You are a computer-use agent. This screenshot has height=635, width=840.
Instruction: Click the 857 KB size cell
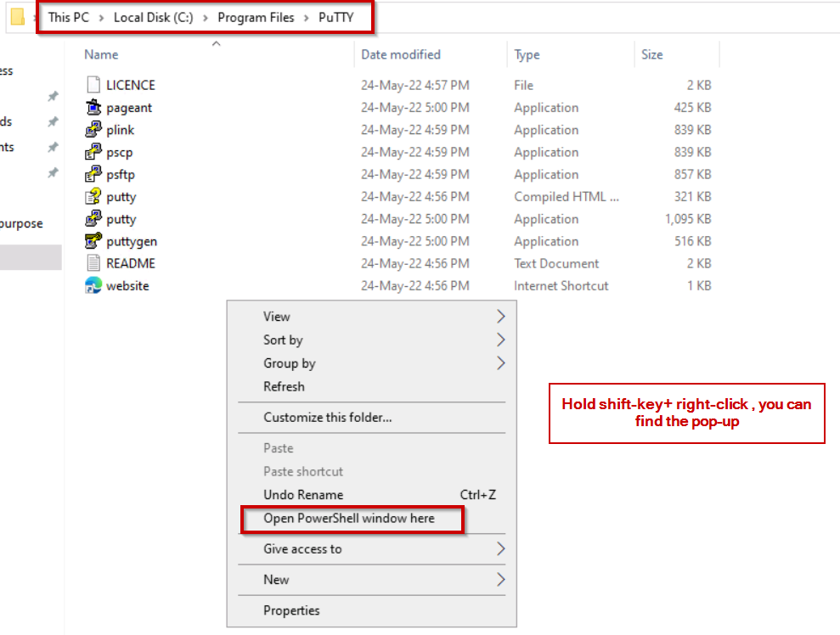693,175
